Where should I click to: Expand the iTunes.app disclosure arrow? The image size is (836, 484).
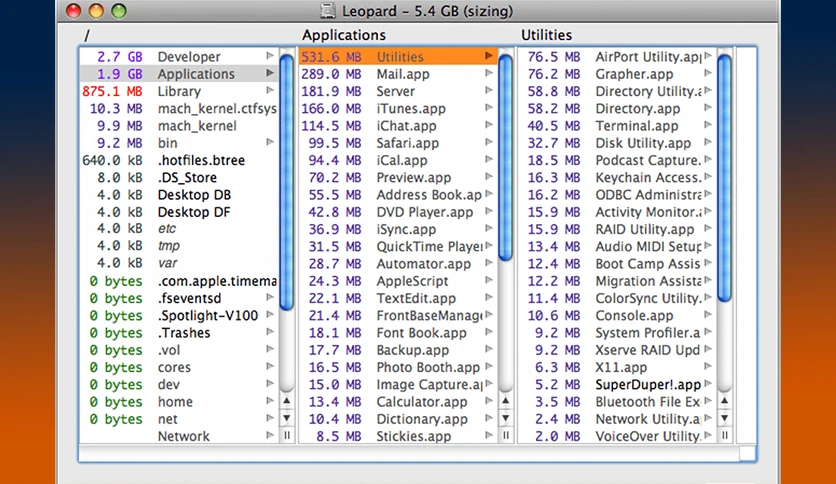click(489, 108)
